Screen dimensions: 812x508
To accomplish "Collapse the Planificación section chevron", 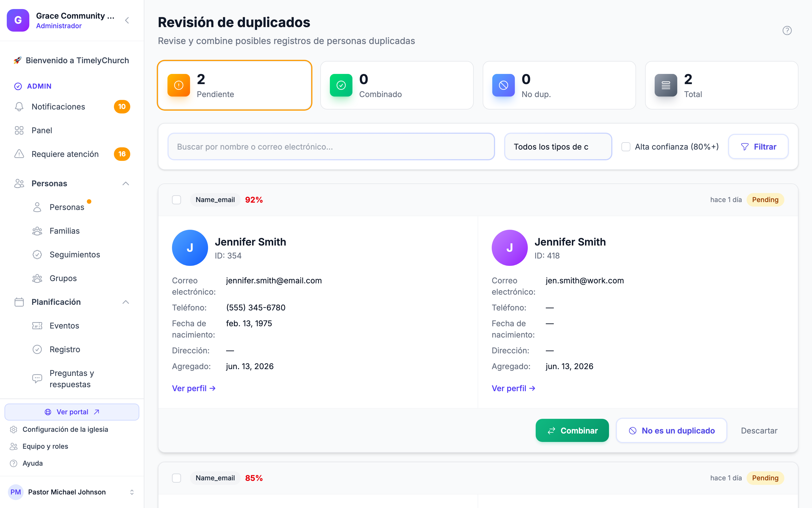I will (x=126, y=302).
